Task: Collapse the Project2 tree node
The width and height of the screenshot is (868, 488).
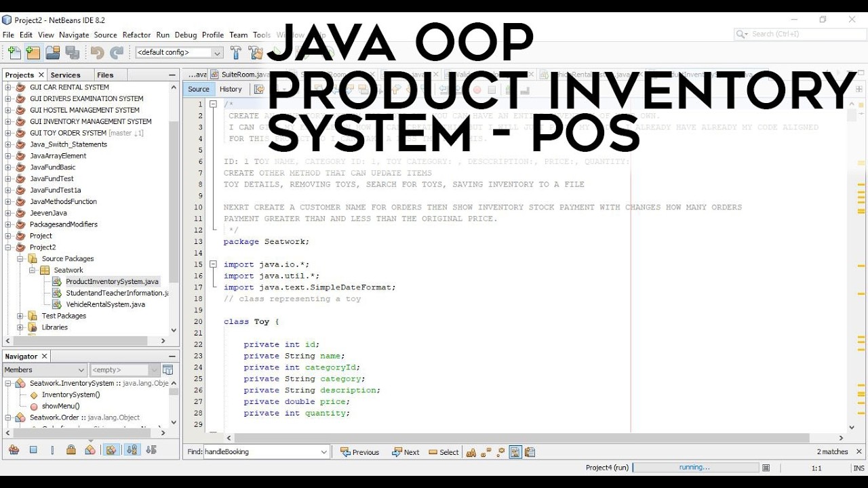Action: click(x=8, y=247)
